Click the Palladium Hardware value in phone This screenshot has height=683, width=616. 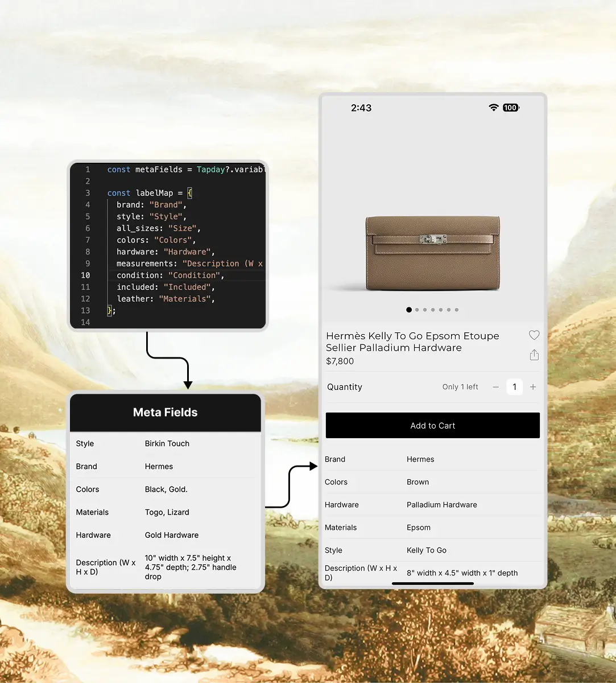tap(442, 505)
